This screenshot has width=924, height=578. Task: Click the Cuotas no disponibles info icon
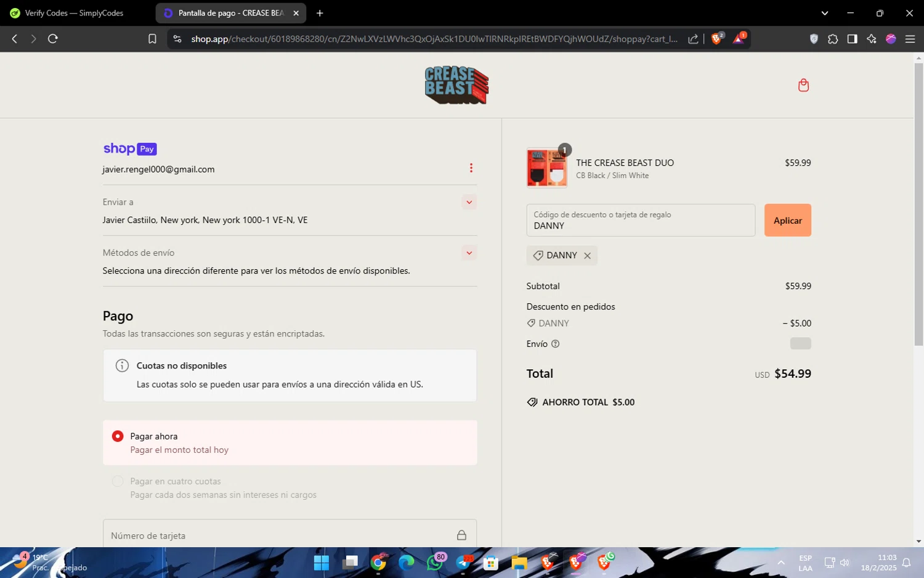point(122,365)
